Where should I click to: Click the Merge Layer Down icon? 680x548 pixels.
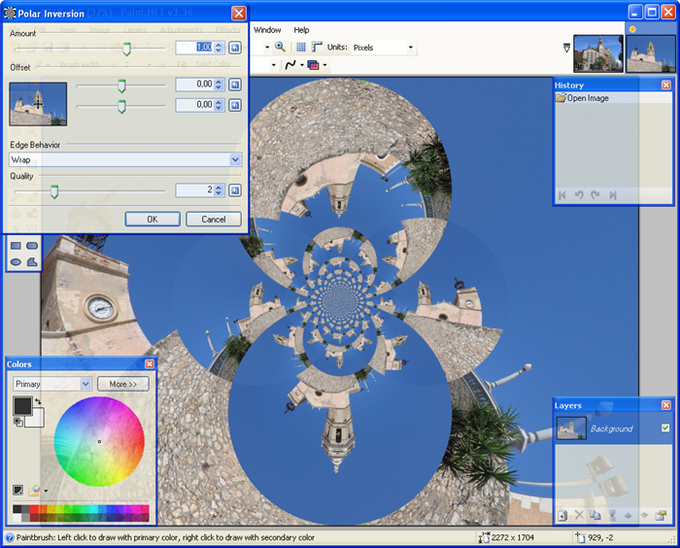click(612, 515)
